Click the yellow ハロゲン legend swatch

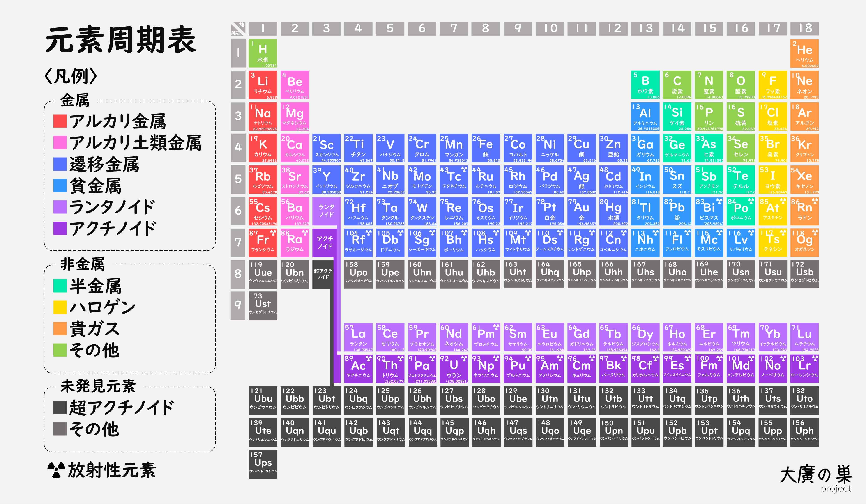pyautogui.click(x=60, y=307)
